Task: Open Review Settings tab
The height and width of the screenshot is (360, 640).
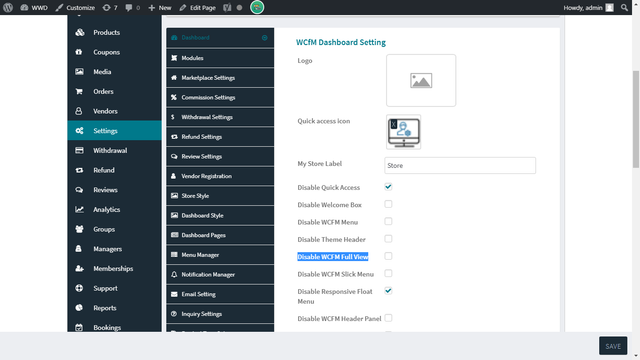Action: point(220,156)
